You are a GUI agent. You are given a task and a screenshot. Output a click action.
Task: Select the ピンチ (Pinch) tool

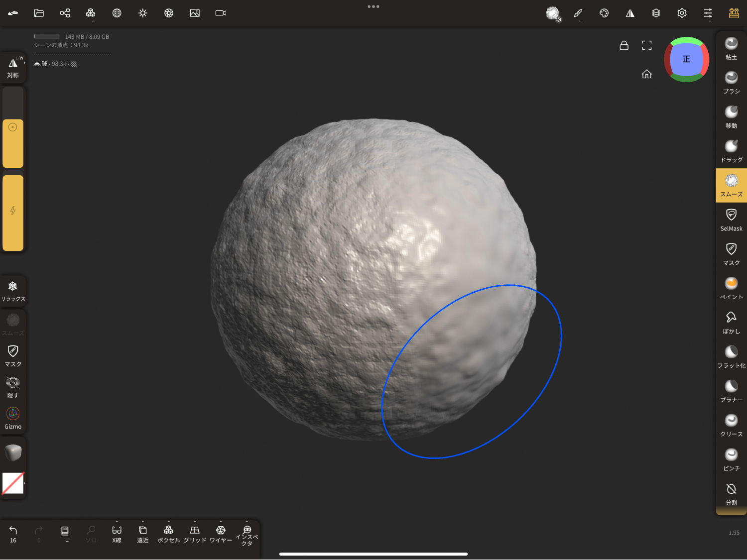tap(731, 460)
